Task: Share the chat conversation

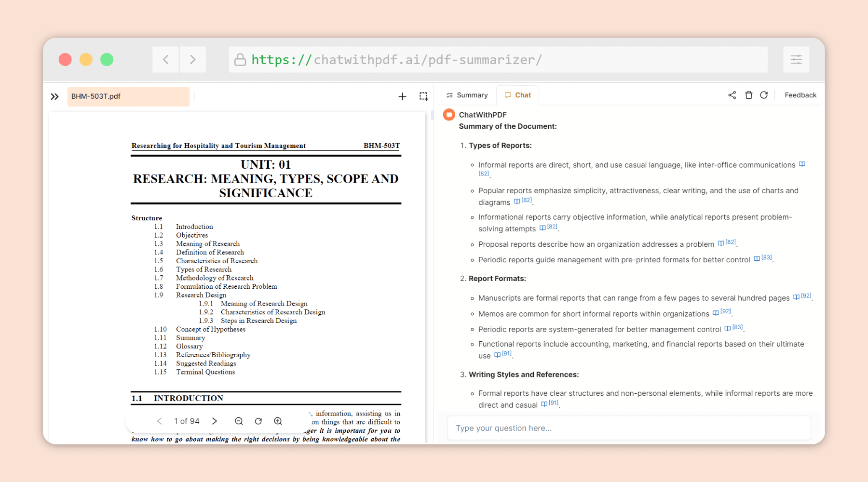Action: [x=732, y=95]
